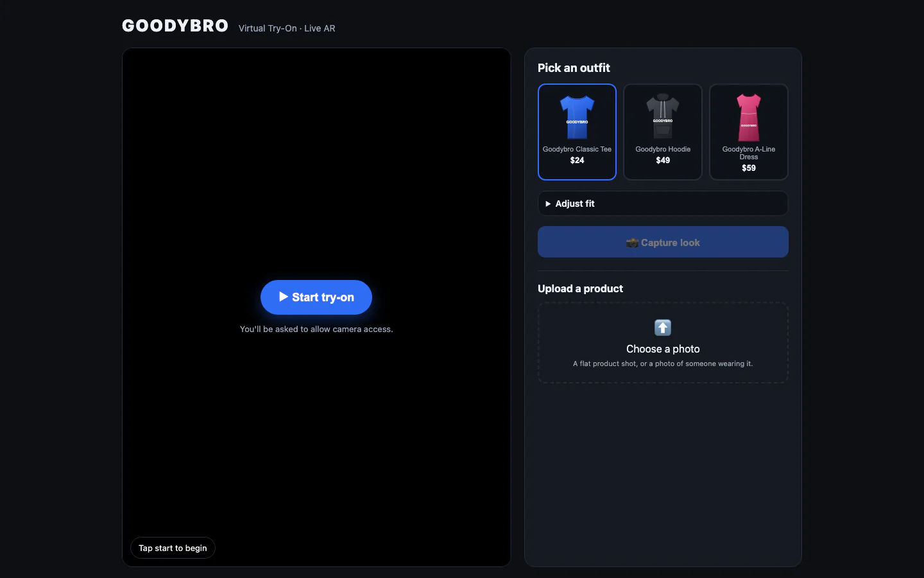
Task: Start the virtual try-on
Action: [x=316, y=297]
